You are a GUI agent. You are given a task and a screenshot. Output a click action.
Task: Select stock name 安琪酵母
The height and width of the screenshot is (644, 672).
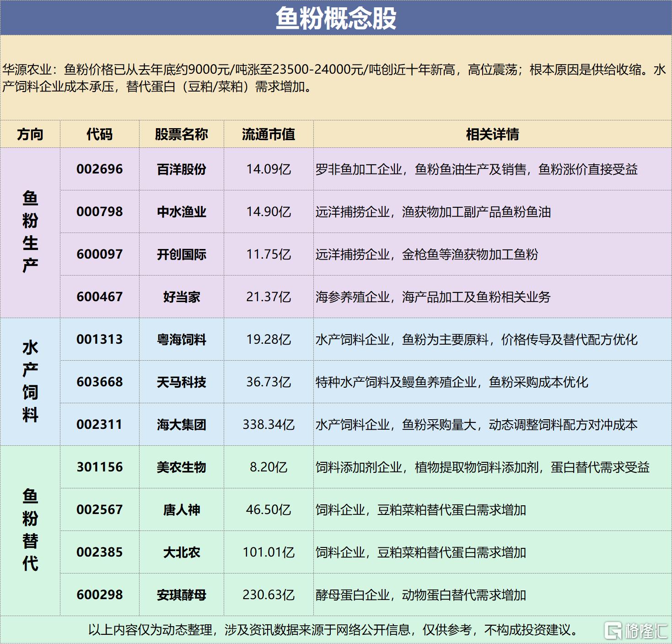[182, 595]
